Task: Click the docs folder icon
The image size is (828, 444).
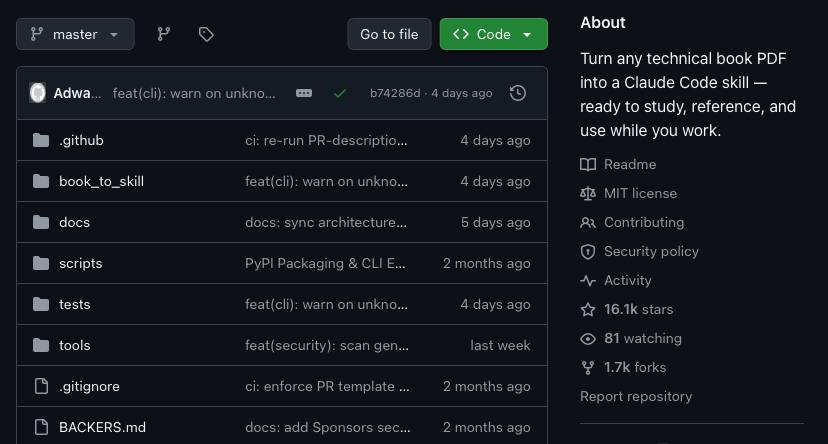Action: pos(41,222)
